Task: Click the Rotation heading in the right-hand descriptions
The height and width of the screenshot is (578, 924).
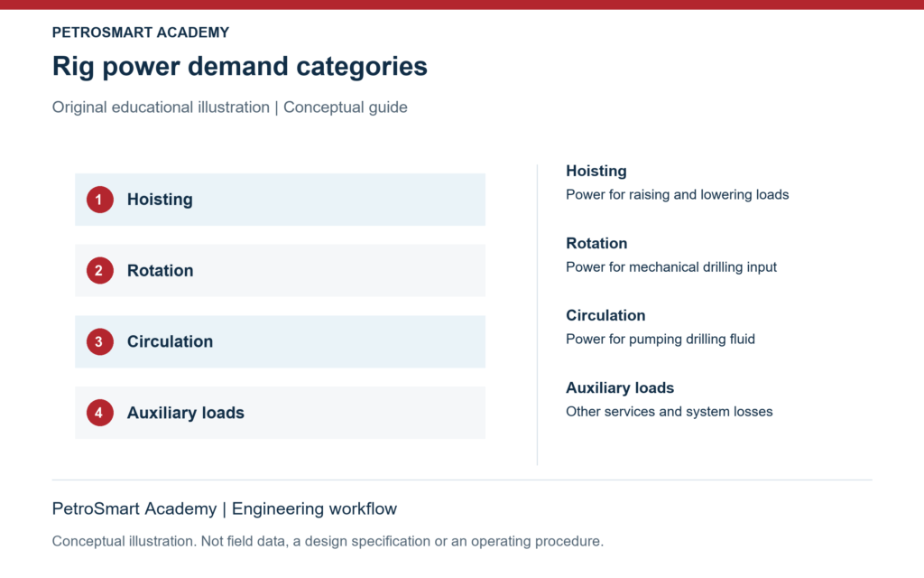Action: pos(596,243)
